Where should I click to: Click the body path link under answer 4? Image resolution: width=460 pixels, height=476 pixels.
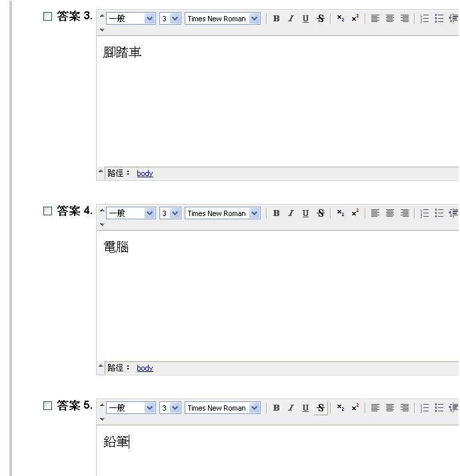point(145,368)
